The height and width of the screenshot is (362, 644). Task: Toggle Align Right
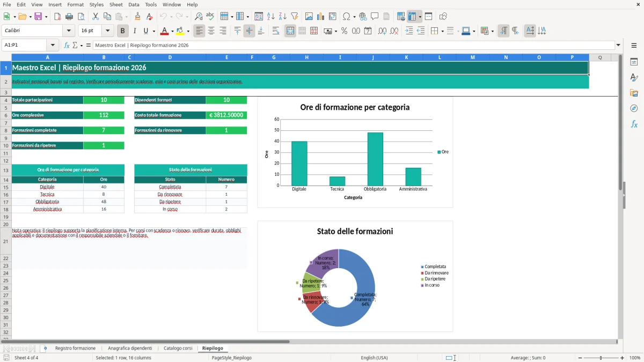223,31
